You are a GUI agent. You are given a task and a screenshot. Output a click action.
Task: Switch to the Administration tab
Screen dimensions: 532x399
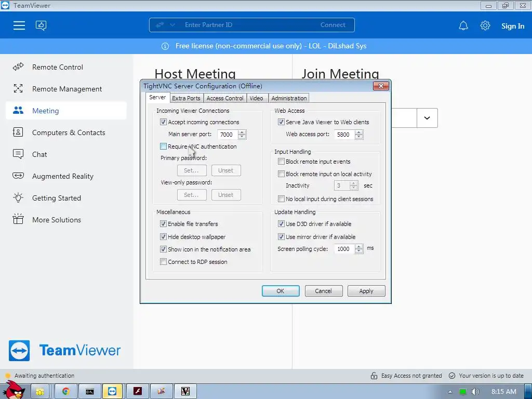pos(289,98)
